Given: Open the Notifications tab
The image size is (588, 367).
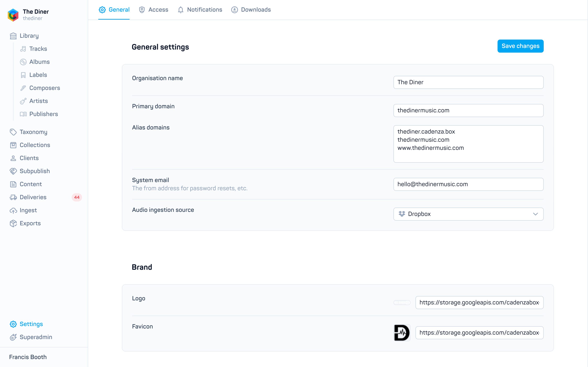Looking at the screenshot, I should pyautogui.click(x=200, y=10).
